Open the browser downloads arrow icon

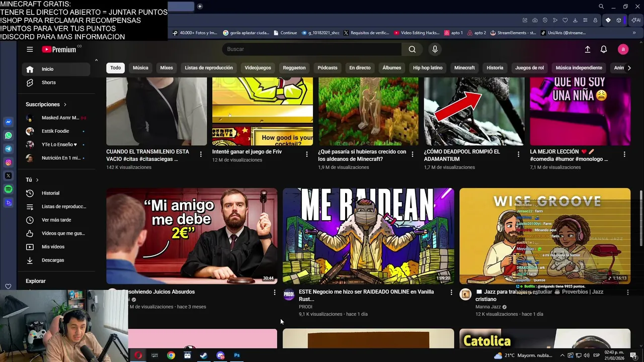click(x=575, y=20)
